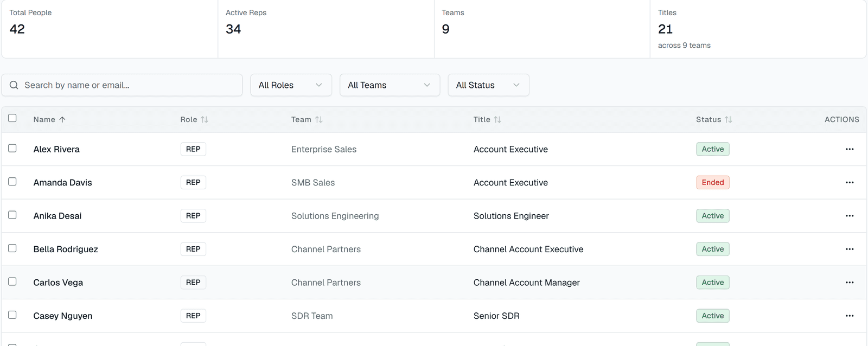Click the name Casey Nguyen

[x=63, y=316]
